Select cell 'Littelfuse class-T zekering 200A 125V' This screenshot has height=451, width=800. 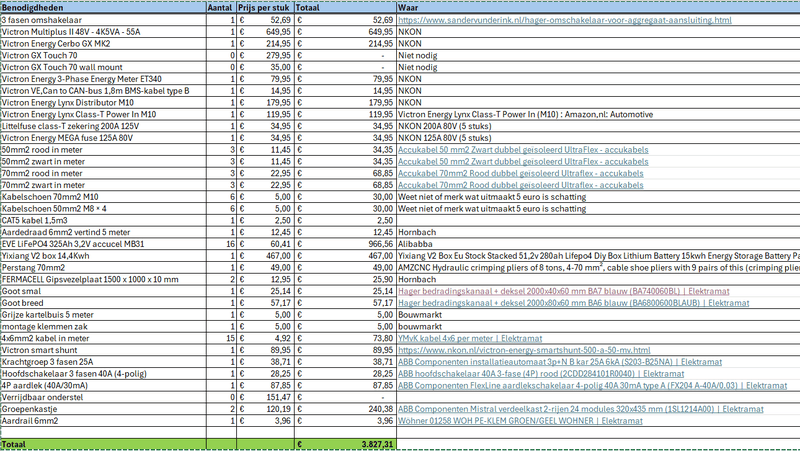(x=104, y=126)
